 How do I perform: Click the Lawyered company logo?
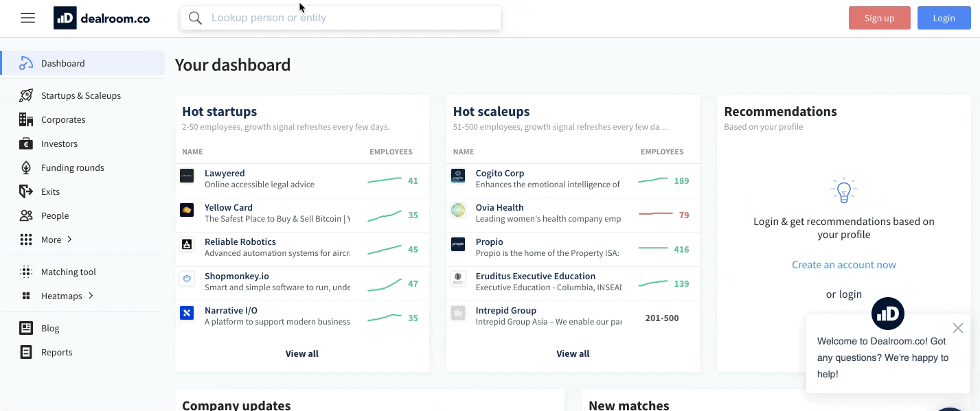pos(187,176)
